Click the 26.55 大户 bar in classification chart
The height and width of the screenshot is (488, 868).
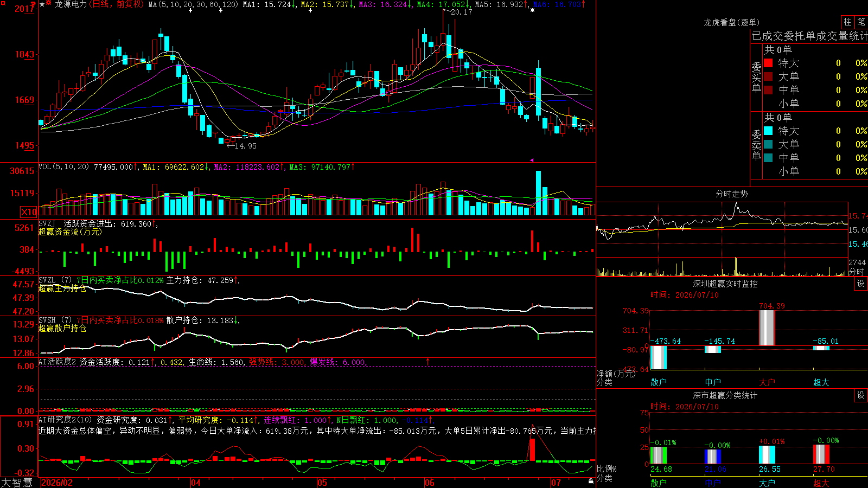click(767, 455)
